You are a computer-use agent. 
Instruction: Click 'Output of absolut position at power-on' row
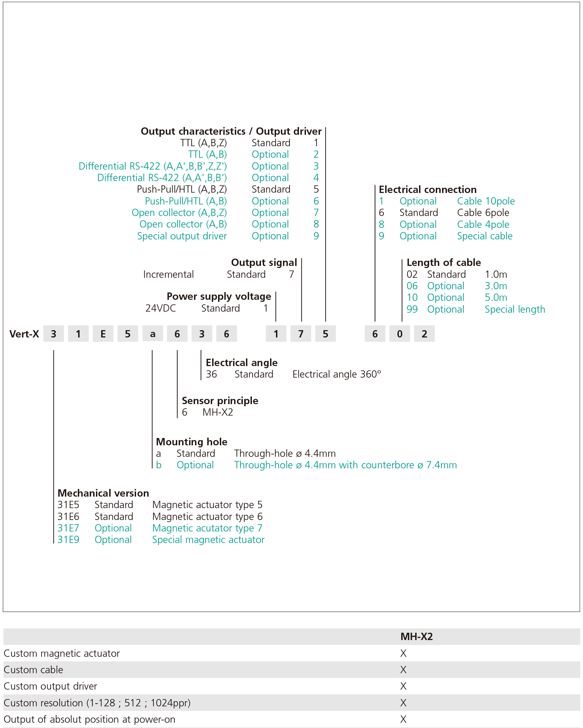(x=292, y=719)
